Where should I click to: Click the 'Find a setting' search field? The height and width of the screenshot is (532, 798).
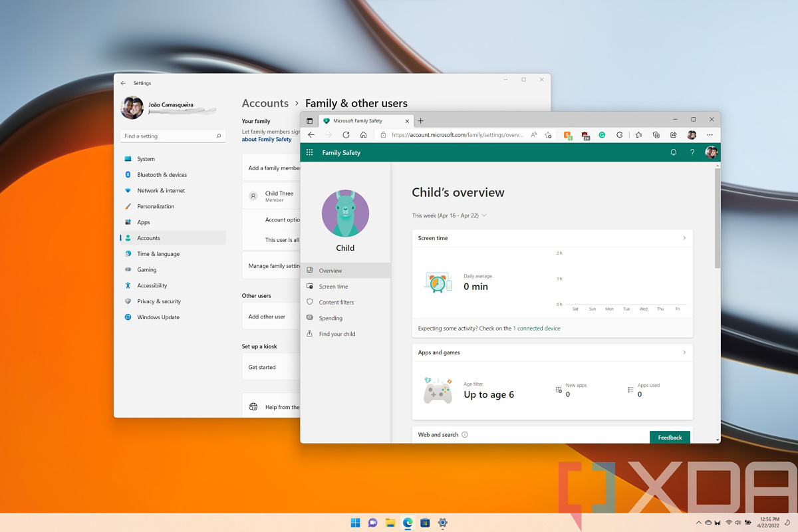(x=173, y=136)
